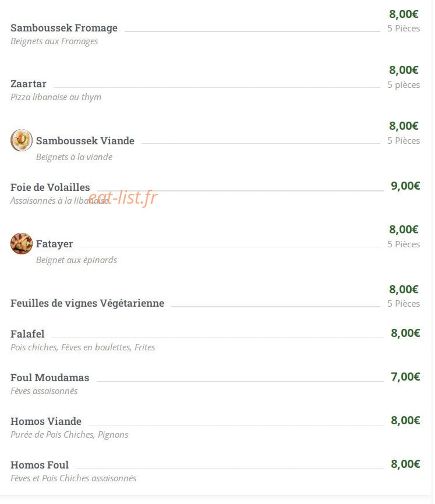The width and height of the screenshot is (435, 504).
Task: Select the Zaartar menu item title
Action: coord(29,84)
